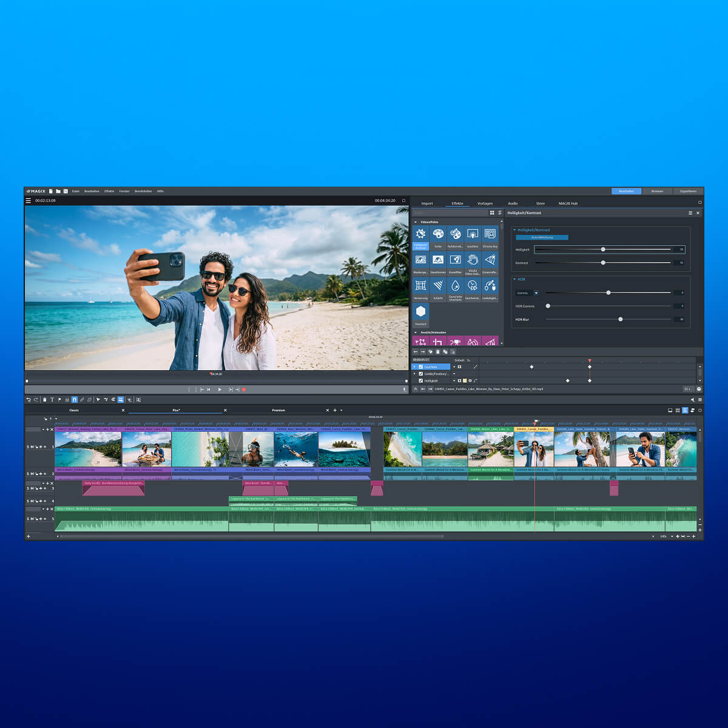The image size is (728, 728).
Task: Mute track 1 with M button
Action: click(32, 447)
